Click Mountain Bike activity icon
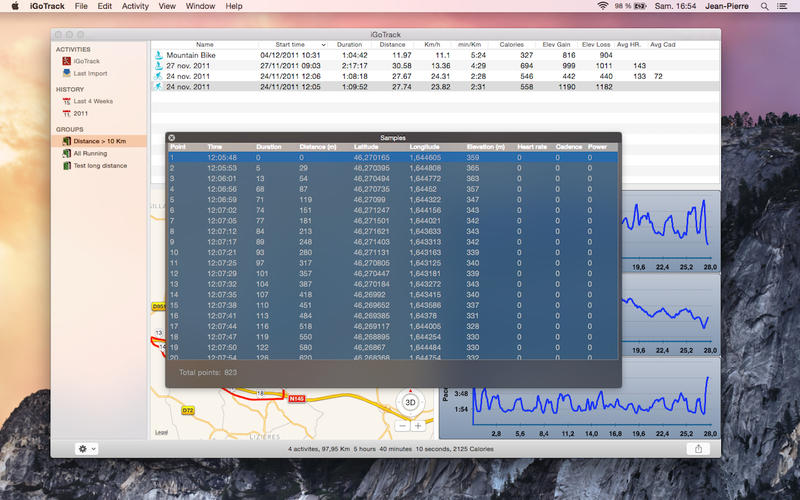This screenshot has width=800, height=500. tap(159, 55)
